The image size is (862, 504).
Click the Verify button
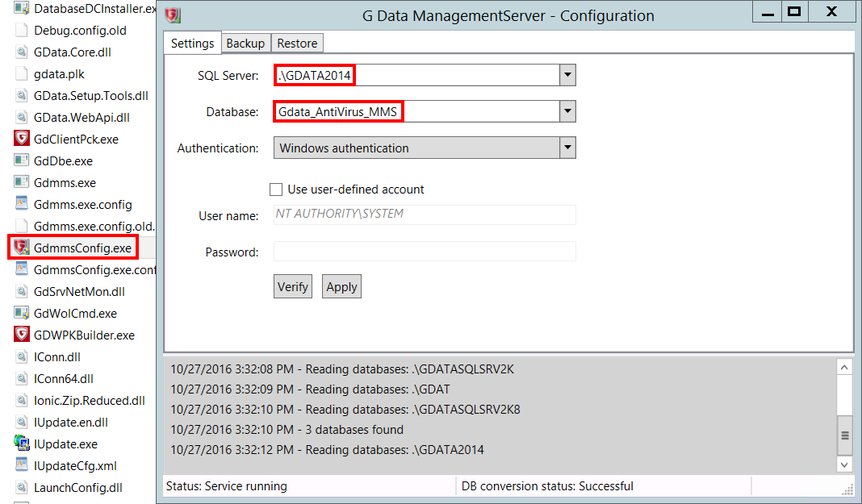pyautogui.click(x=293, y=286)
